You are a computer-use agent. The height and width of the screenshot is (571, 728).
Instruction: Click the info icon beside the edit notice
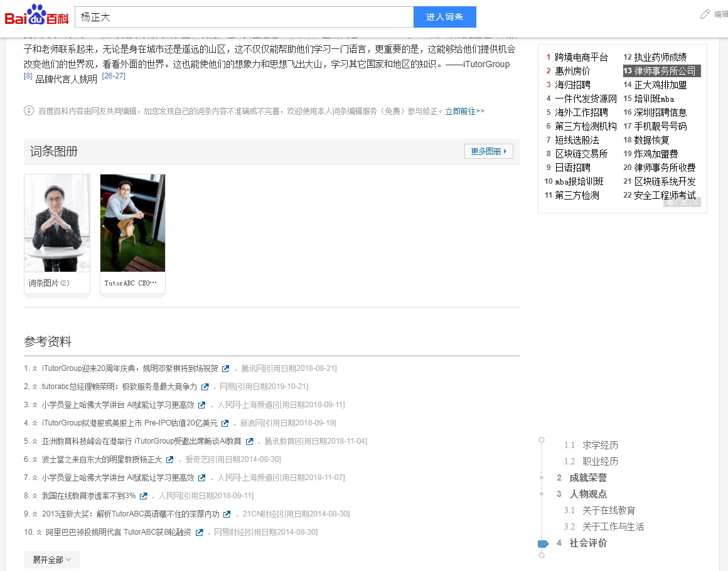pyautogui.click(x=29, y=111)
